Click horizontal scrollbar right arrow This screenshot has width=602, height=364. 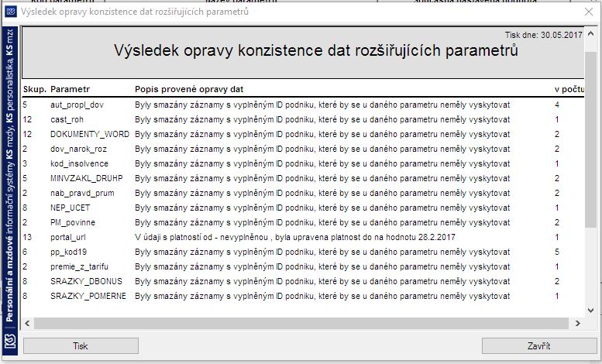(x=577, y=323)
